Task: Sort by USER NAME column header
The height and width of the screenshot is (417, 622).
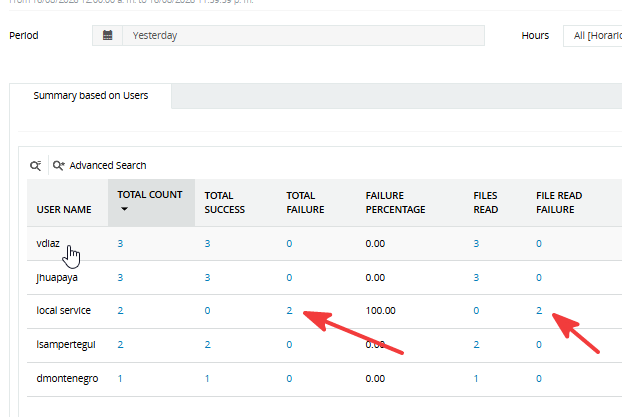Action: click(64, 209)
